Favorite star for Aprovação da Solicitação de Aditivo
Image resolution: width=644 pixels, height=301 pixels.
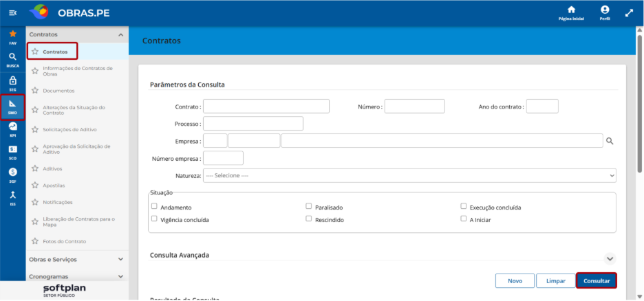[35, 149]
